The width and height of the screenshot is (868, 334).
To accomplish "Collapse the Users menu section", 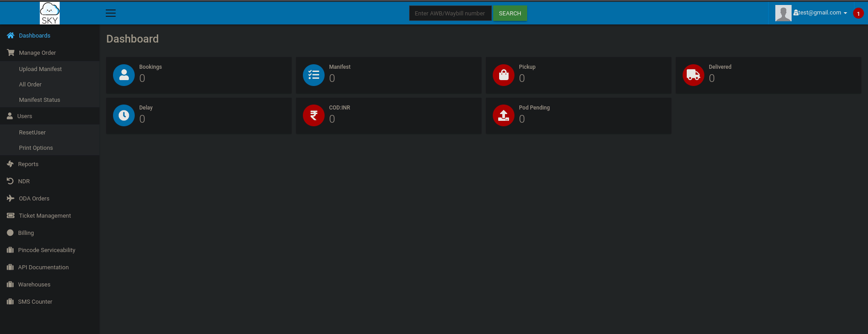I will pos(50,116).
